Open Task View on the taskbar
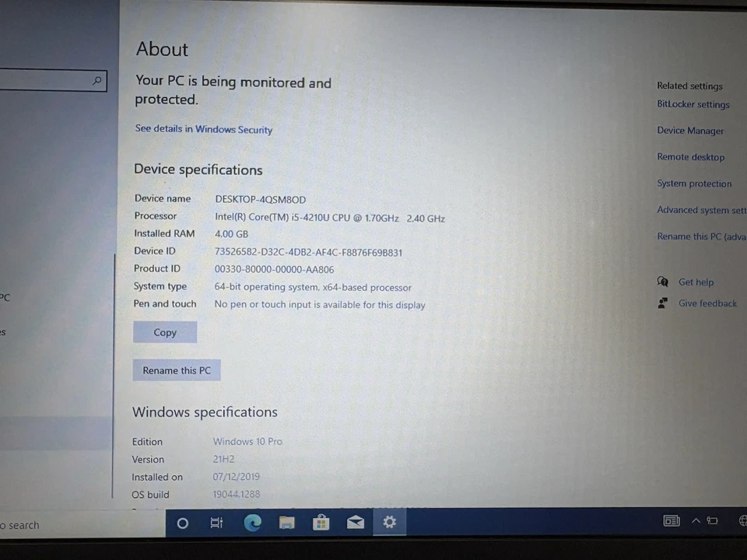747x560 pixels. click(216, 523)
